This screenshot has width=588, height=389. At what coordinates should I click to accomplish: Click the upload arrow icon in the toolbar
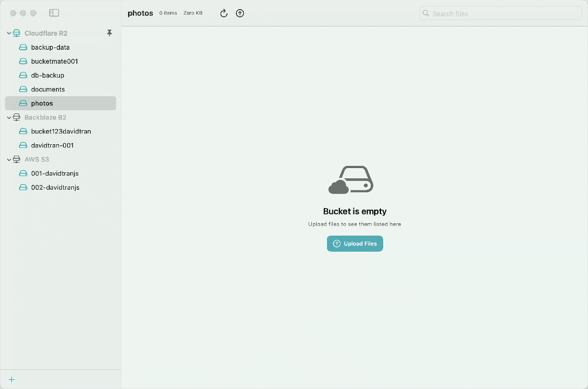240,13
